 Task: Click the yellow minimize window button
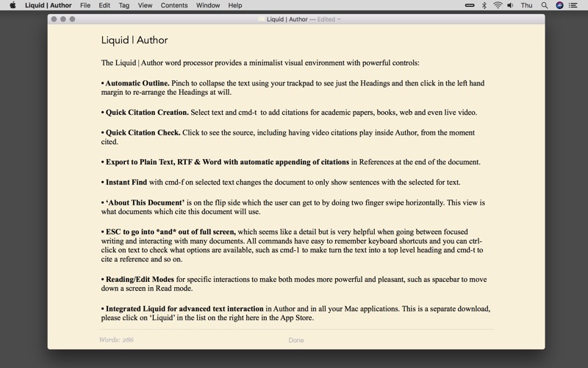pos(63,19)
